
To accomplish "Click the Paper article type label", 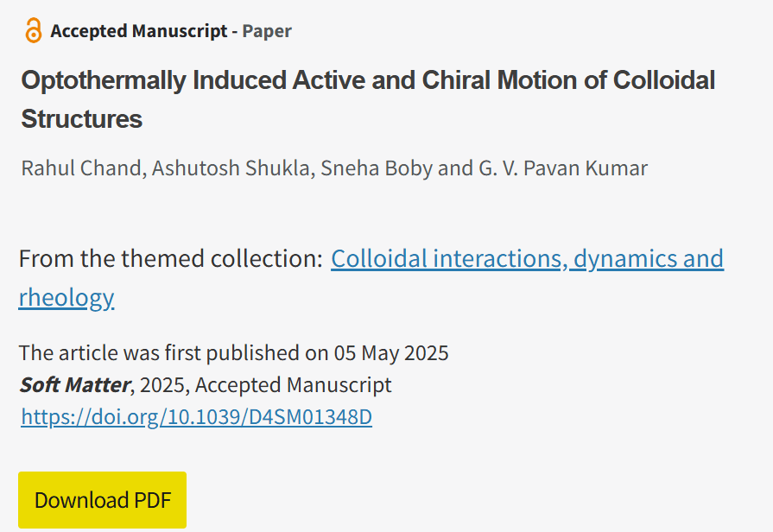I will [x=267, y=31].
